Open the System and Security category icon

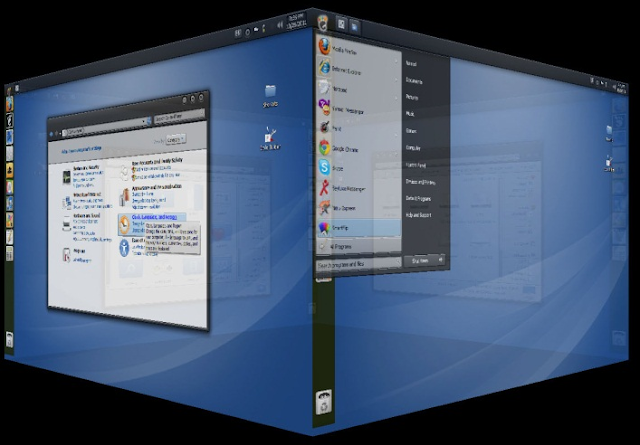pos(67,176)
